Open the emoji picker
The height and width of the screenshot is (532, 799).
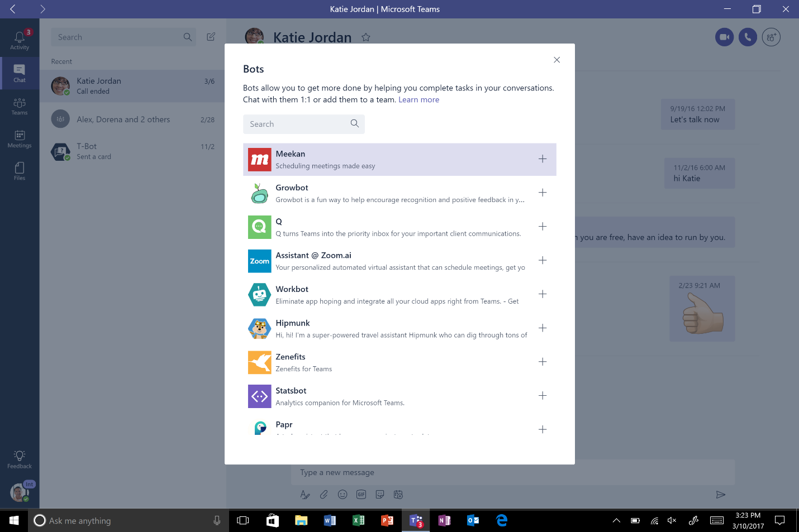click(x=343, y=494)
